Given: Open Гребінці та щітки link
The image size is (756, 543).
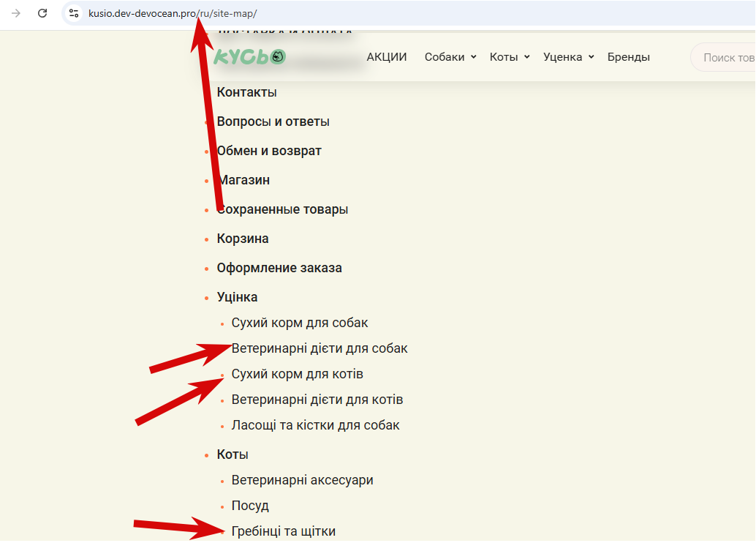Looking at the screenshot, I should (x=284, y=531).
